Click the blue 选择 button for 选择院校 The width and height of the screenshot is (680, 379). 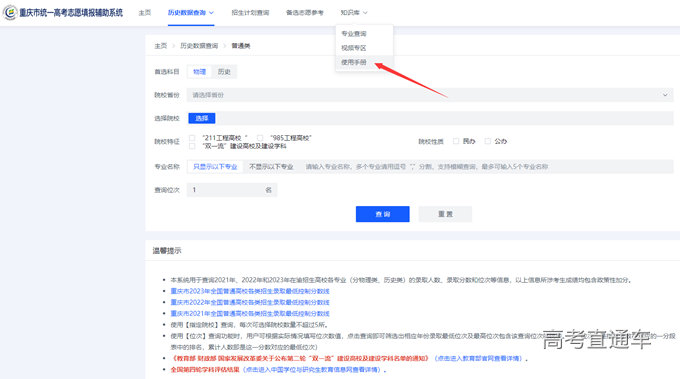point(202,118)
